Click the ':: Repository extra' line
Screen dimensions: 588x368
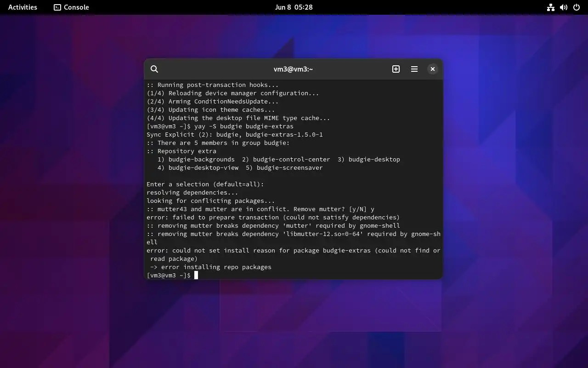coord(181,151)
